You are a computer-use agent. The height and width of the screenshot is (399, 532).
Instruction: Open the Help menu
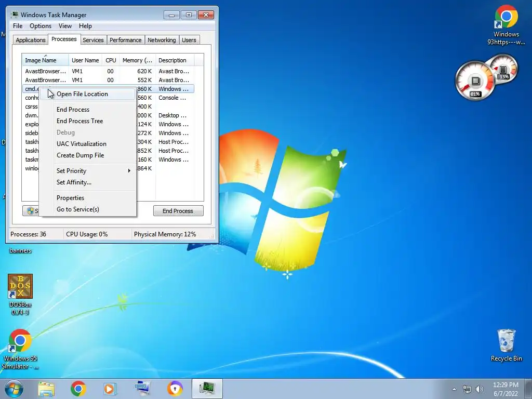pos(85,26)
